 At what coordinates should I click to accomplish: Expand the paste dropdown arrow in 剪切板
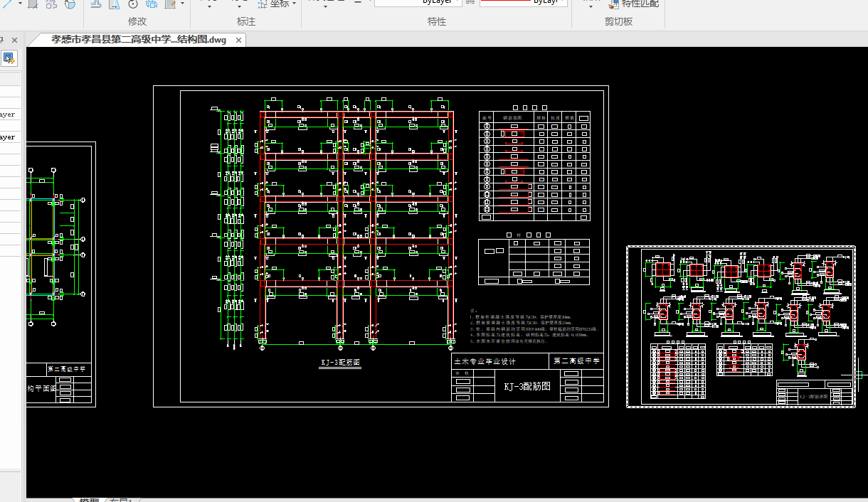click(x=590, y=6)
